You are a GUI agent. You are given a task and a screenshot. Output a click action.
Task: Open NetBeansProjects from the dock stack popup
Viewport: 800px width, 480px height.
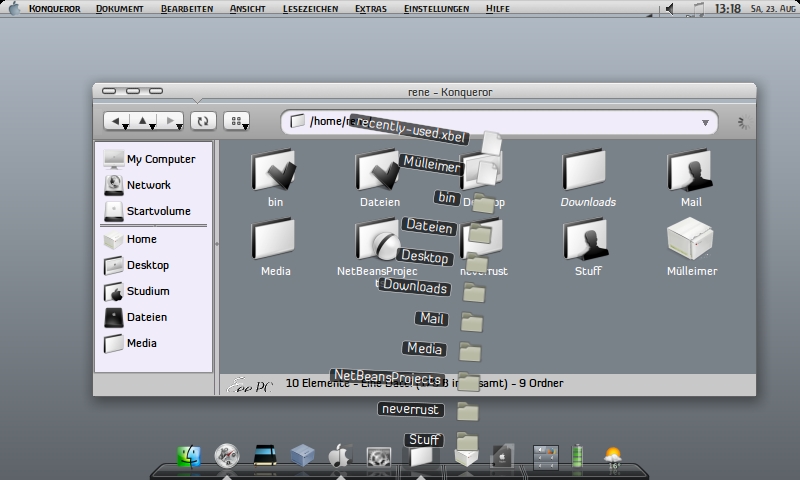click(x=387, y=376)
